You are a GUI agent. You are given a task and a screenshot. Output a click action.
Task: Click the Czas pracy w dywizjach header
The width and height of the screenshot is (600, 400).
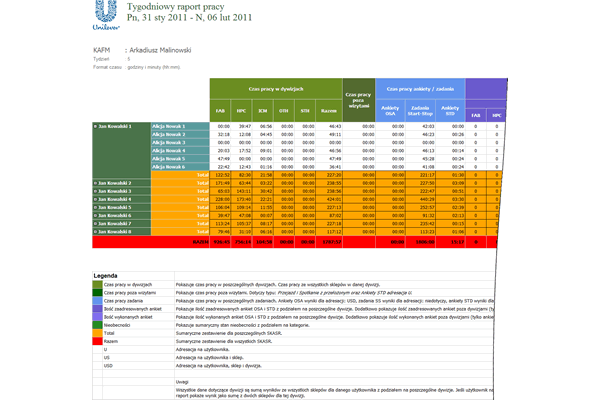coord(276,89)
